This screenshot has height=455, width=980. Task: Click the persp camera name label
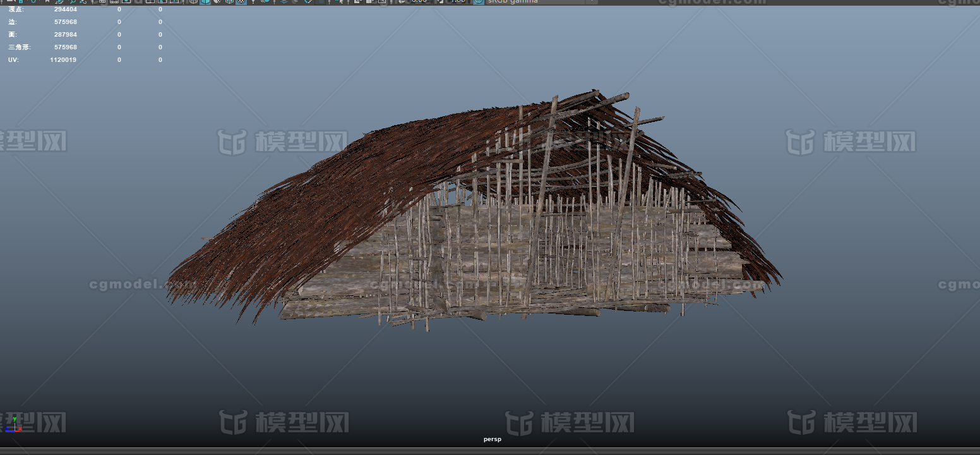click(493, 439)
